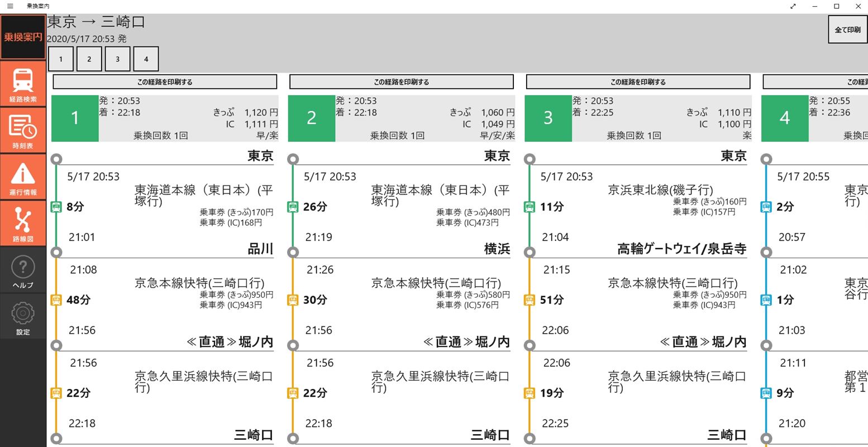
Task: Click the yellow train icon at 51分 in route 3
Action: 530,300
